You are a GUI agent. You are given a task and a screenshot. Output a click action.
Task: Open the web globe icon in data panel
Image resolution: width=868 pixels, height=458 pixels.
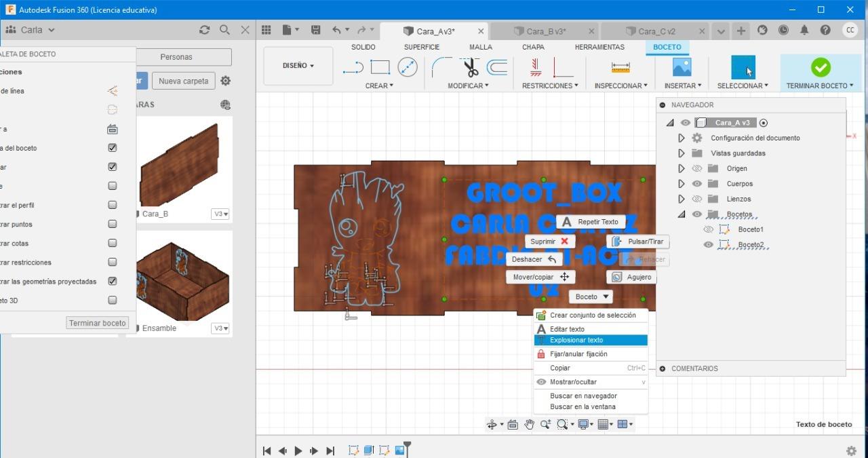(x=225, y=104)
